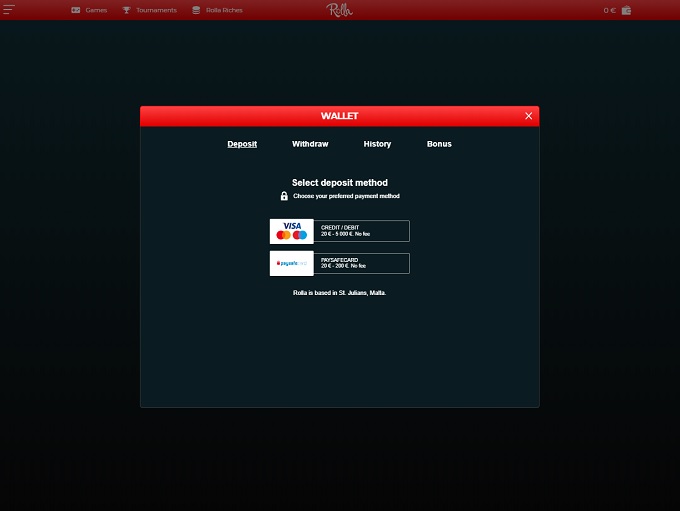Select Credit / Debit deposit method
This screenshot has height=511, width=680.
pyautogui.click(x=340, y=231)
